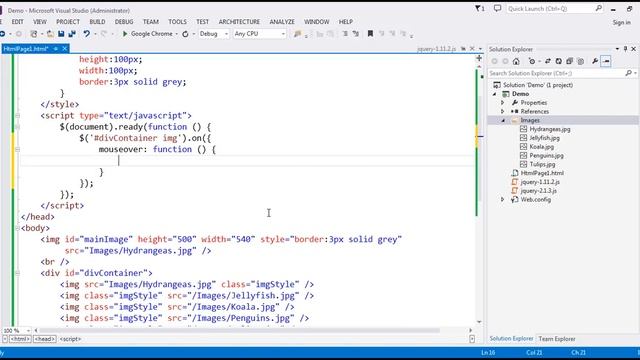Select HtmlPage1.html in Solution Explorer

pos(542,173)
